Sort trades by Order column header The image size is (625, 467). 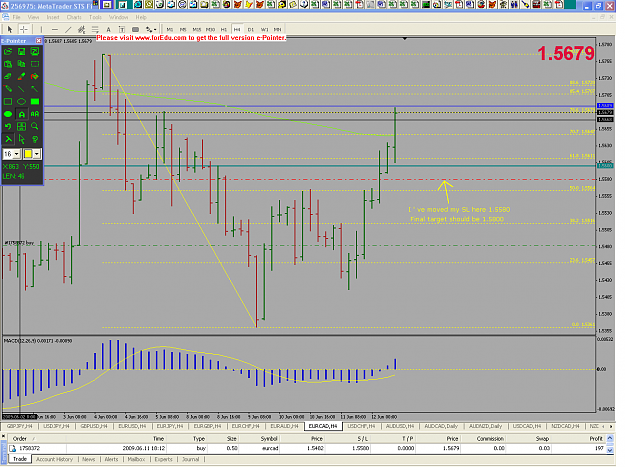tap(20, 438)
